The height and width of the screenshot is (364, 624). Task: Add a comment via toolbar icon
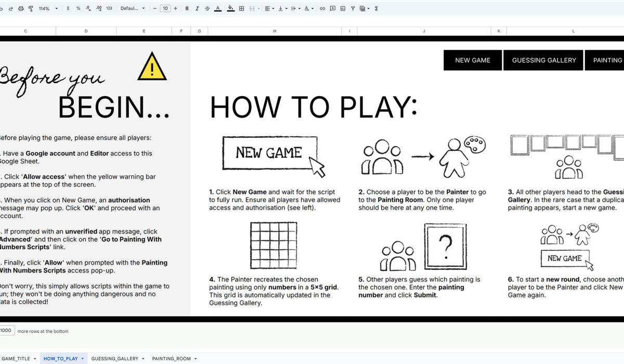[333, 9]
